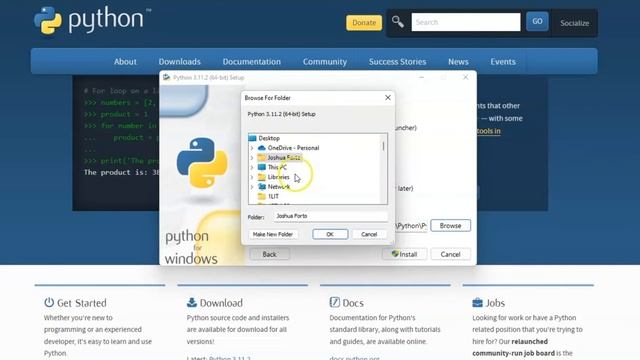Click the Desktop folder icon in tree

[253, 138]
